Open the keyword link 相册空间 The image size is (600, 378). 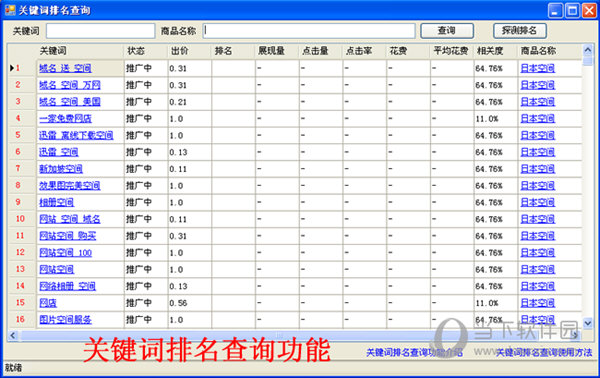[x=57, y=202]
